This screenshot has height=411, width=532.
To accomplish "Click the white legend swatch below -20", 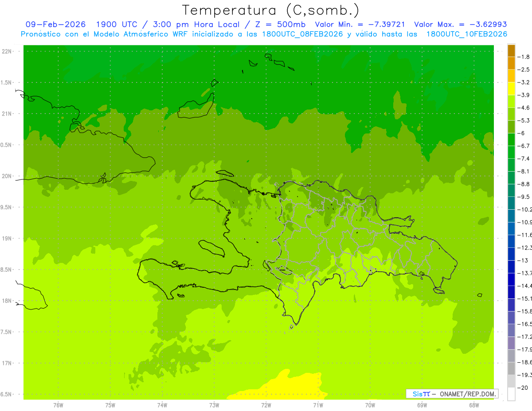I will (511, 394).
